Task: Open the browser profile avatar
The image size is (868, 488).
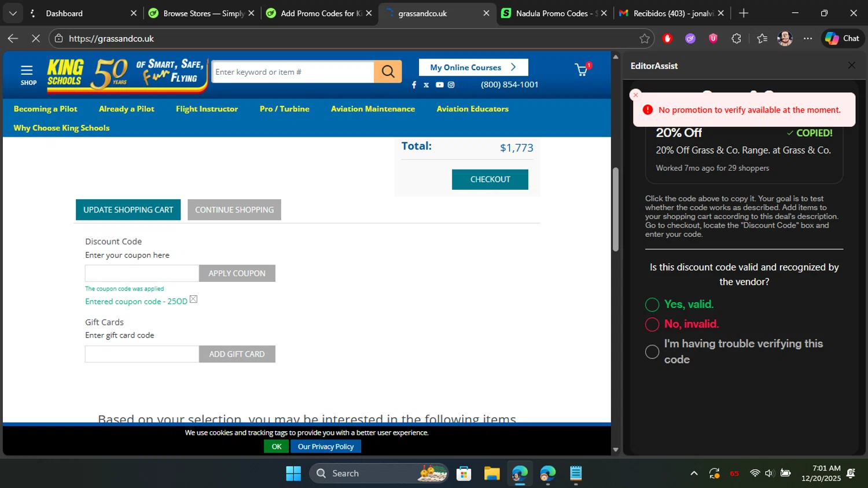Action: click(x=785, y=38)
